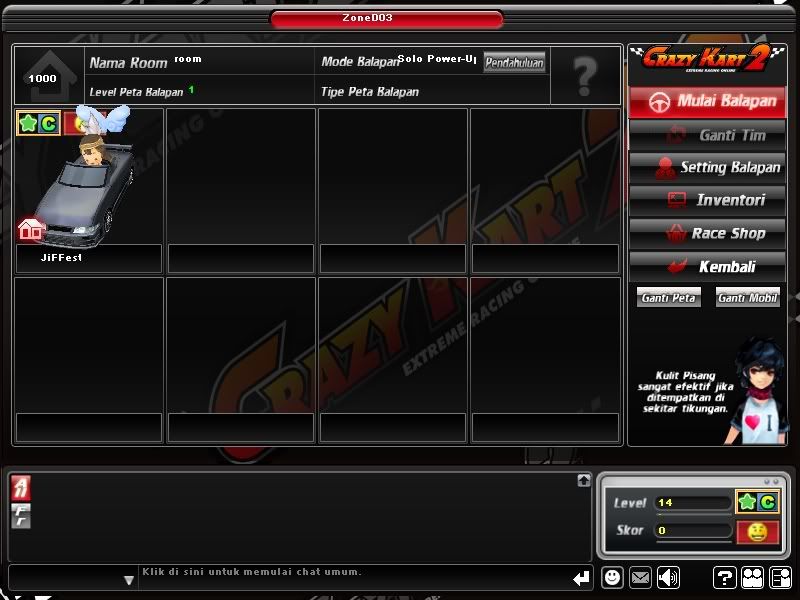The height and width of the screenshot is (600, 800).
Task: Click the Level 14 progress bar
Action: [x=692, y=503]
